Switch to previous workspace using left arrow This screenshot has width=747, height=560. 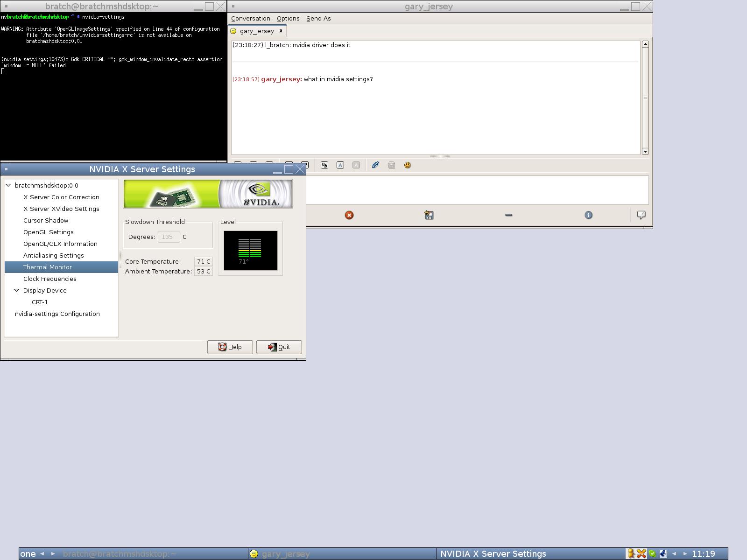(x=42, y=554)
